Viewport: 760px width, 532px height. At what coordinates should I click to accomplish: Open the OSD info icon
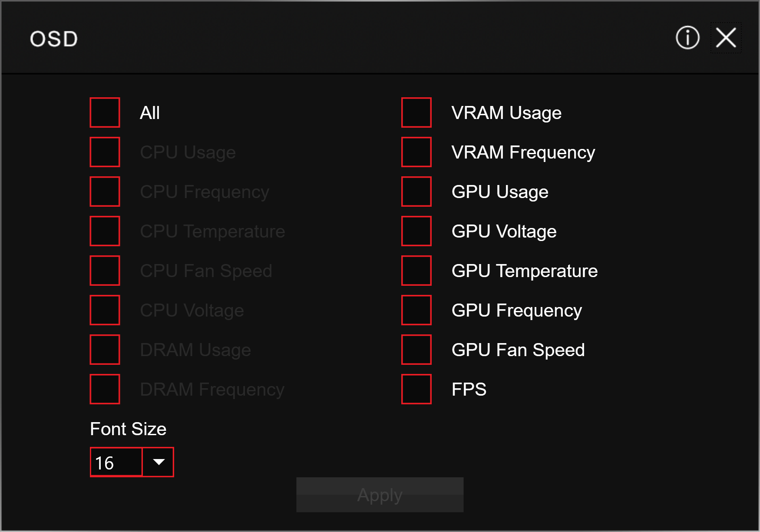(687, 38)
